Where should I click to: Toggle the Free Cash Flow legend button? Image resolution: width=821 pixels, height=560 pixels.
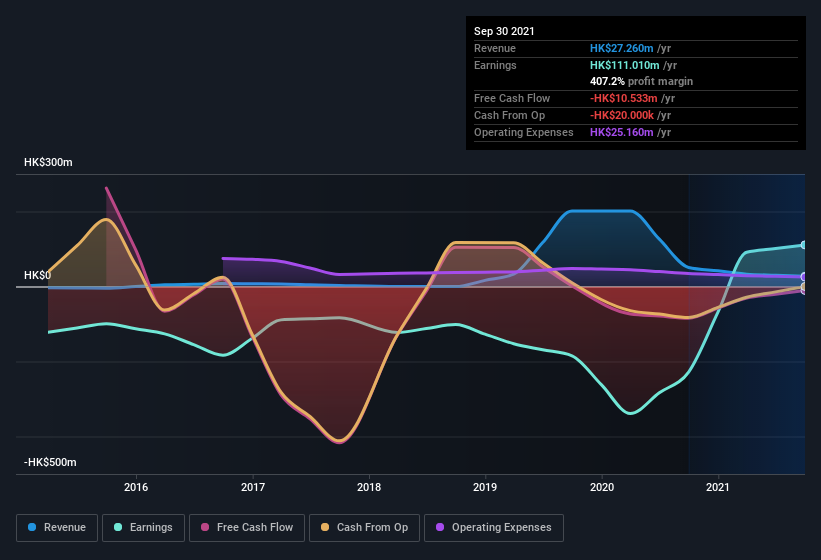click(247, 528)
